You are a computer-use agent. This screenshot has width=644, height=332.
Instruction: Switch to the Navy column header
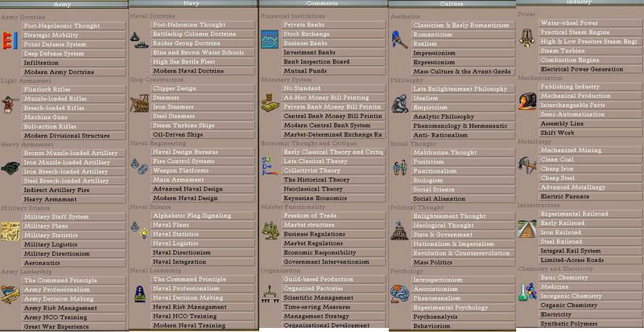193,4
